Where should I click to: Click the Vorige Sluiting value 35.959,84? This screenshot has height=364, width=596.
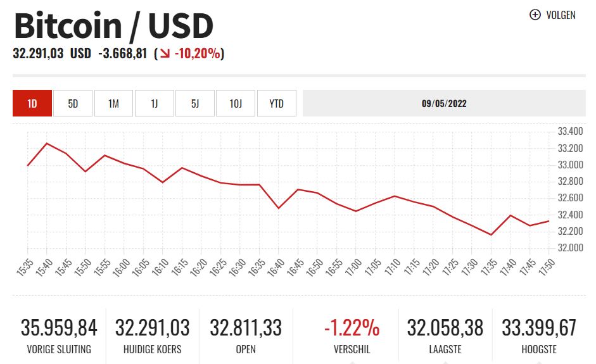click(x=59, y=328)
